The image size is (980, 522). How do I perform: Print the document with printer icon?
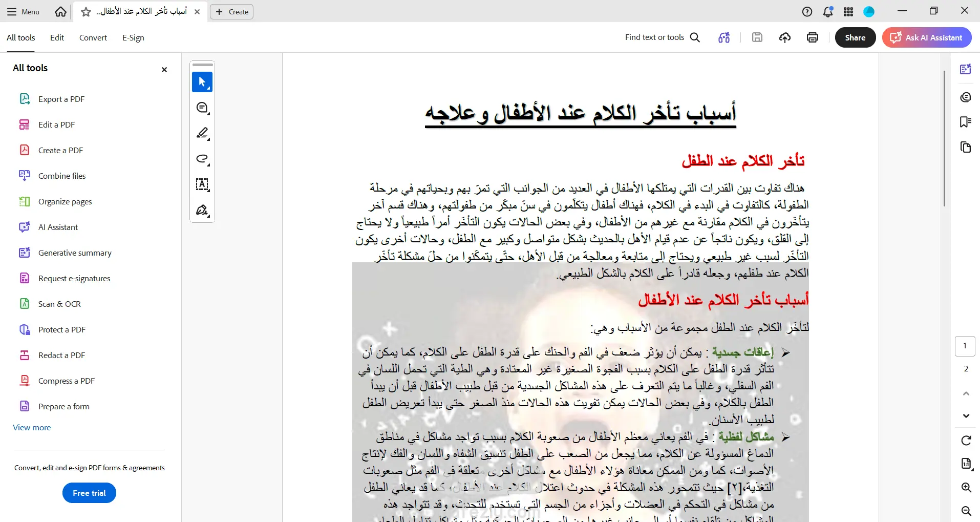coord(813,37)
